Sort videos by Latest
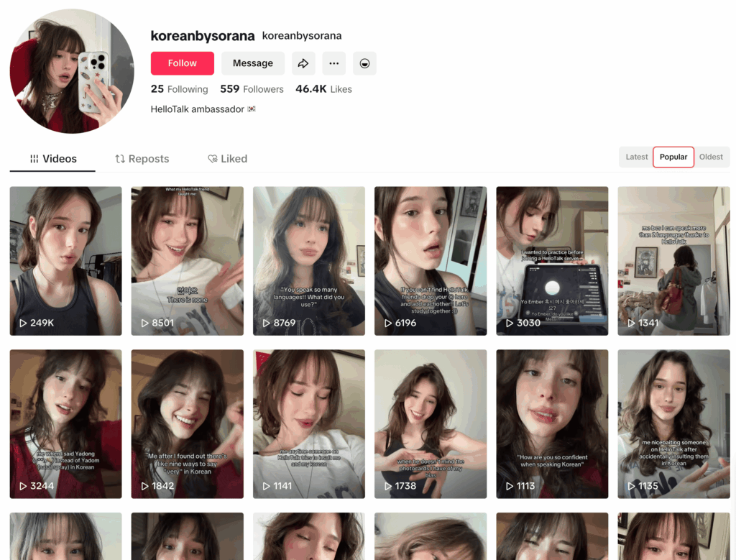This screenshot has width=736, height=560. [x=636, y=157]
